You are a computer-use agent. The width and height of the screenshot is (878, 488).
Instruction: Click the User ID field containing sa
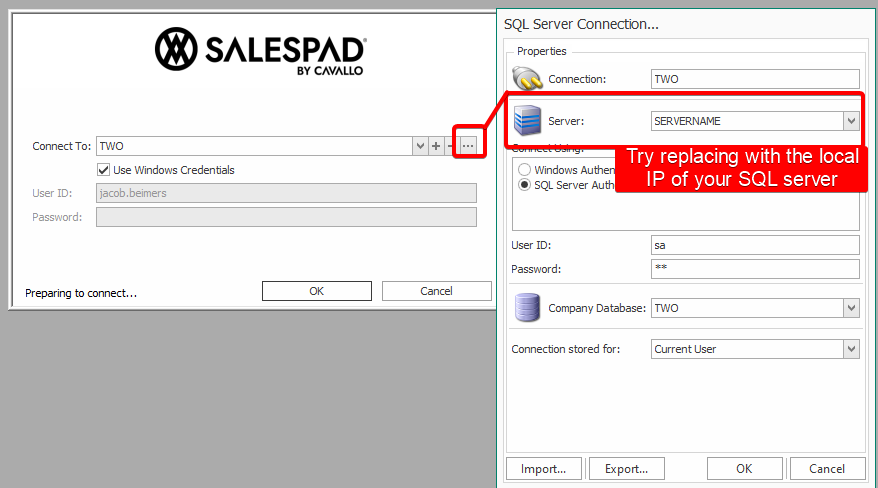755,245
